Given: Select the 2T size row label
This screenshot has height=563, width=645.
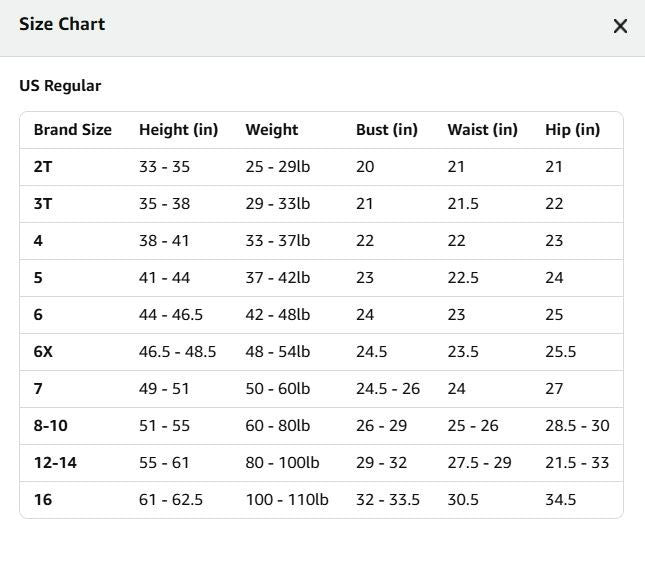Looking at the screenshot, I should tap(43, 167).
